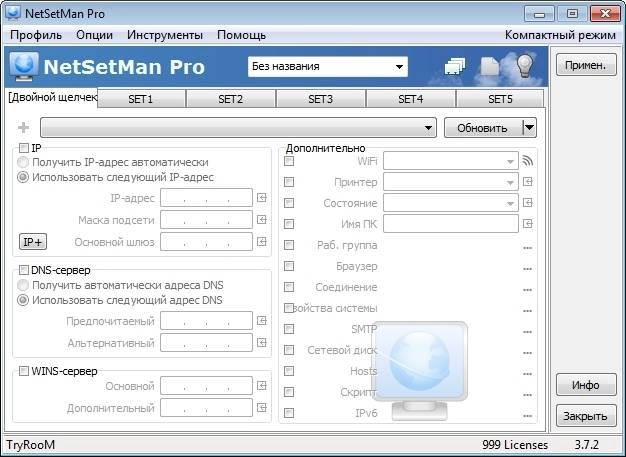Get current value icon for Состояние

tap(528, 203)
